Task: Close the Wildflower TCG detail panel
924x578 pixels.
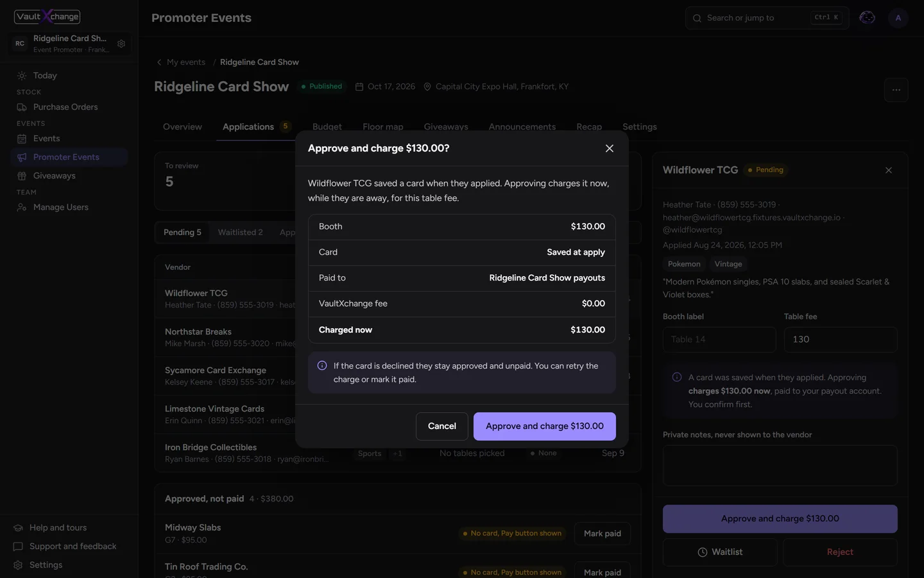Action: 889,170
